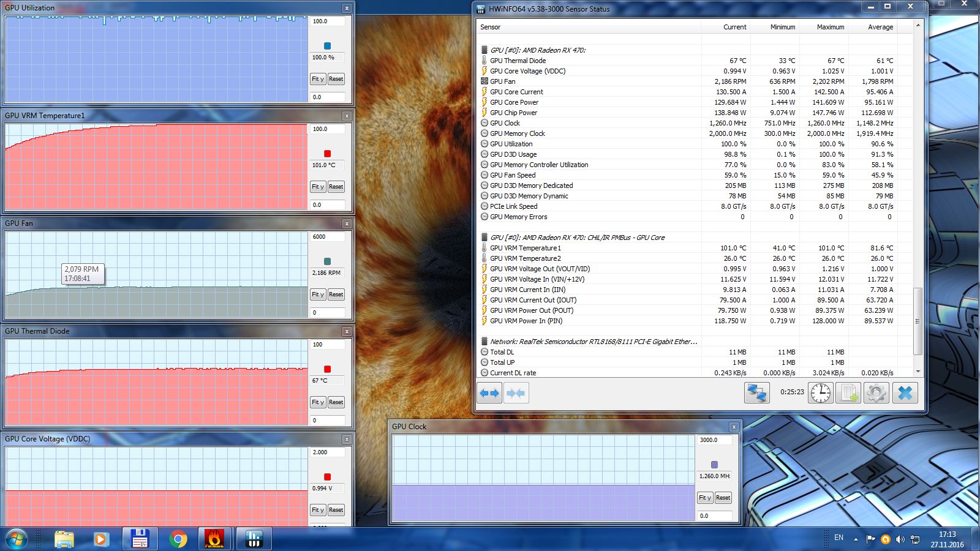Image resolution: width=980 pixels, height=551 pixels.
Task: Click Reset in GPU Fan graph
Action: (336, 294)
